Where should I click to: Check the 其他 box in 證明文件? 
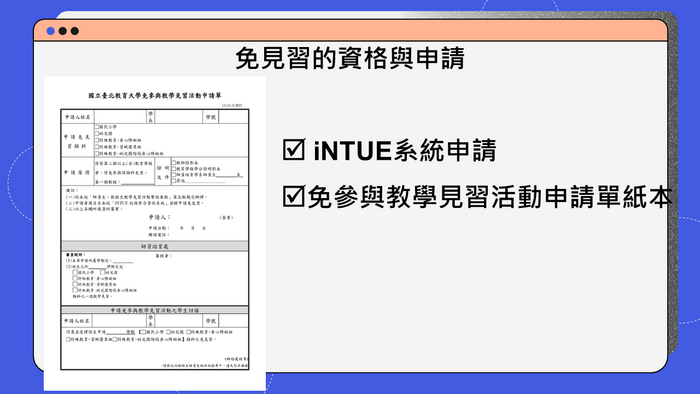(x=174, y=181)
